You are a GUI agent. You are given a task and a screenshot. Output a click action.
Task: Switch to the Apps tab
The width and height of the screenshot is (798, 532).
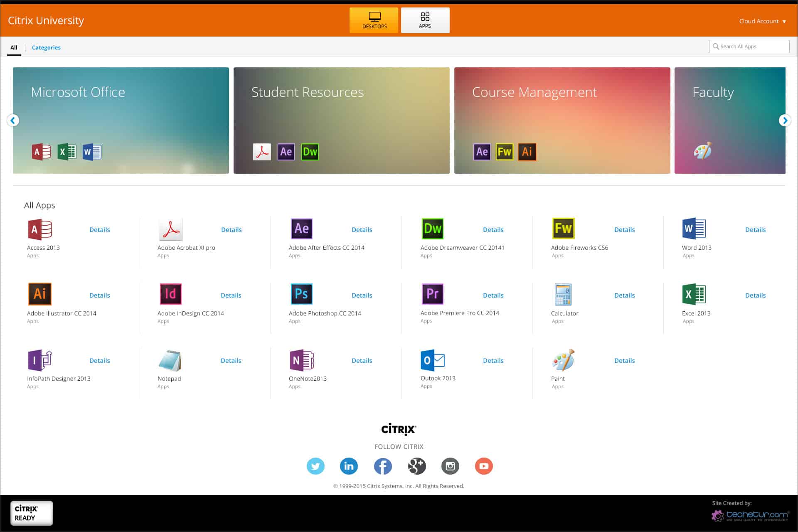click(x=425, y=20)
